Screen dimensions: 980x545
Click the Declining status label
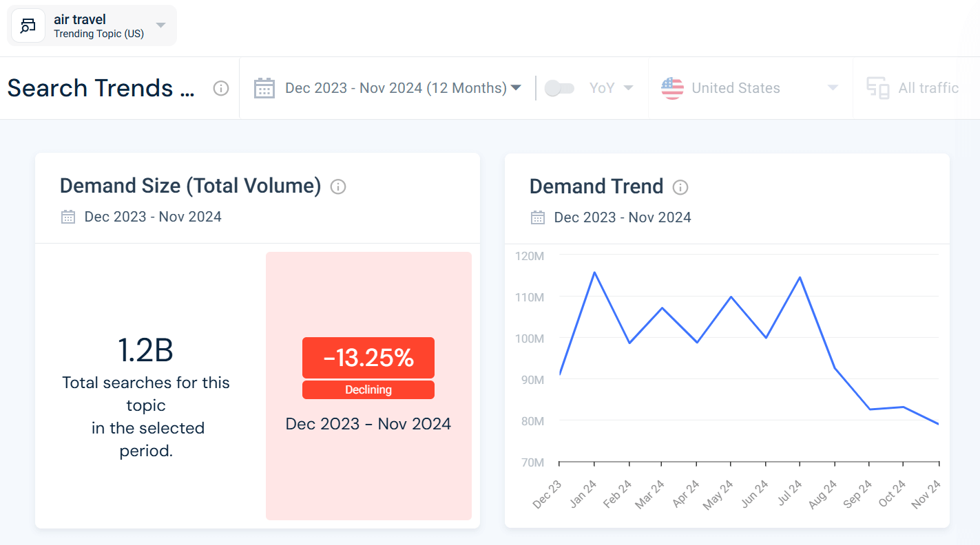(x=368, y=389)
